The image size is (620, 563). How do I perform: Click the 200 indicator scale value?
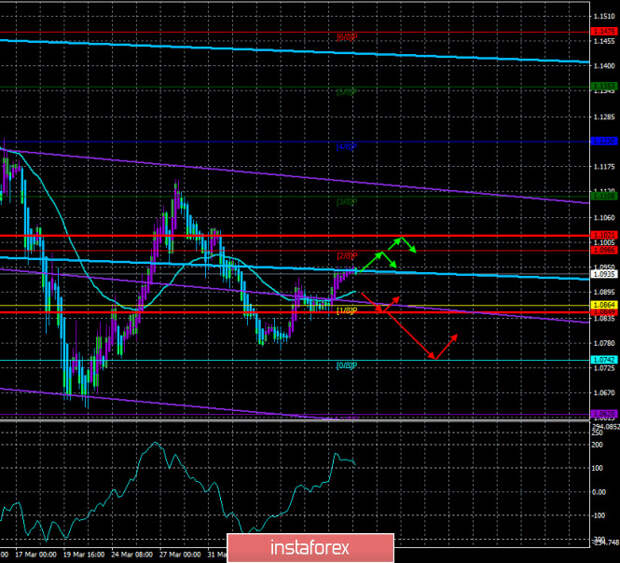(x=597, y=445)
